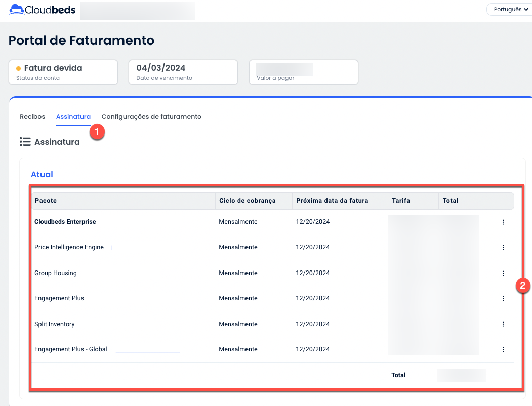Open options menu for Cloudbeds Enterprise
The width and height of the screenshot is (532, 406).
pos(503,222)
